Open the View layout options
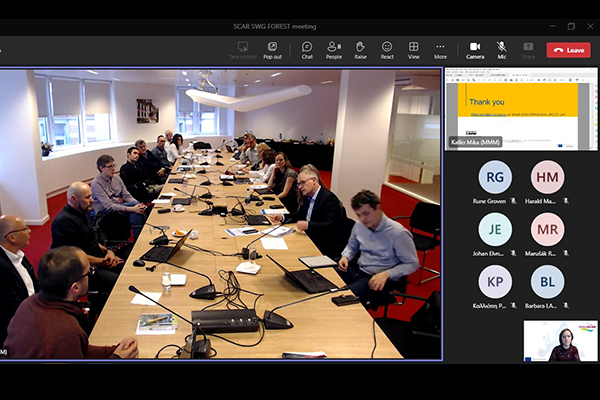600x400 pixels. click(413, 49)
